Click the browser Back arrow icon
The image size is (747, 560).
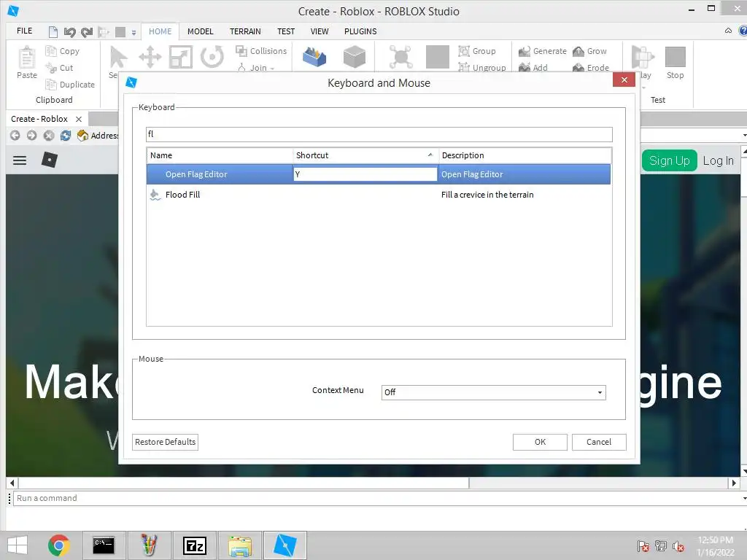pos(15,136)
